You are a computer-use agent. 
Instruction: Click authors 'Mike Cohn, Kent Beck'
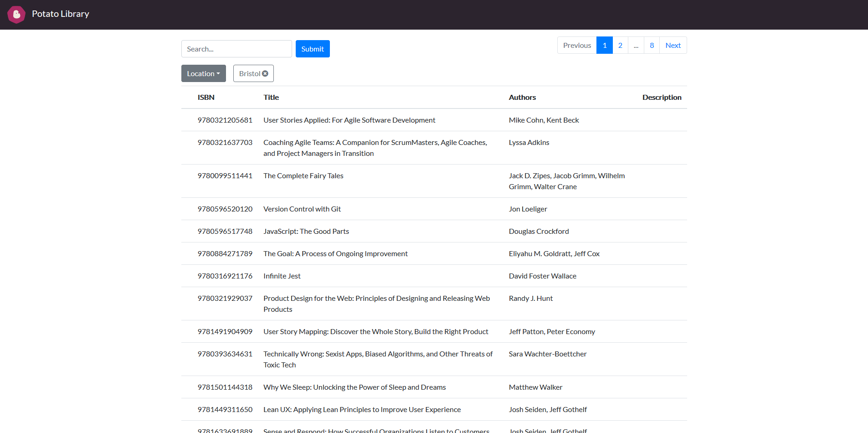tap(544, 120)
